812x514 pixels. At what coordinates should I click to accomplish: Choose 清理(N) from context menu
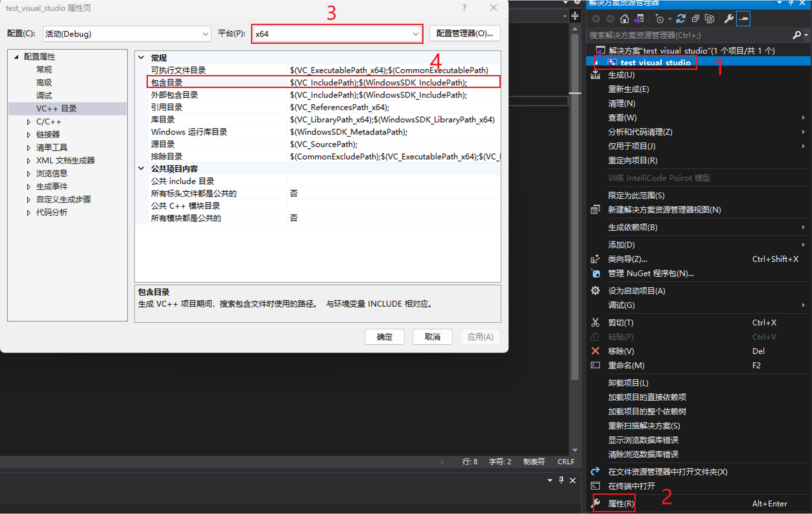click(621, 103)
